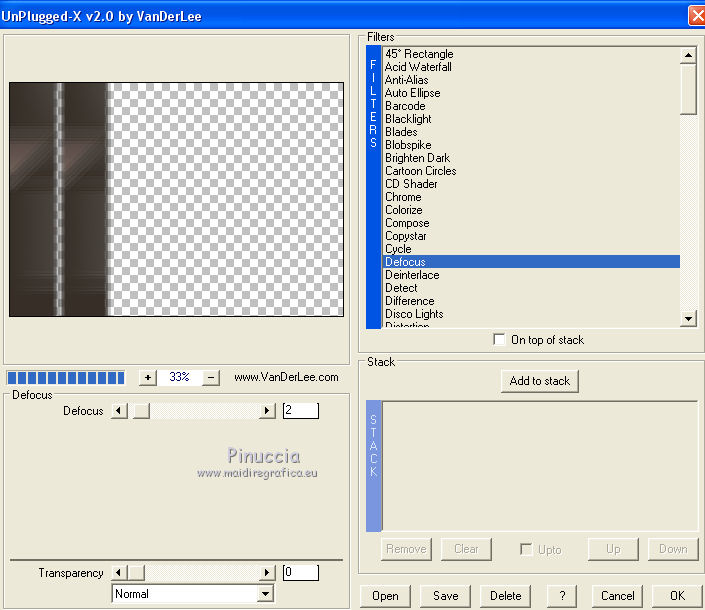Image resolution: width=705 pixels, height=610 pixels.
Task: Click the Defocus value input field
Action: pos(301,410)
